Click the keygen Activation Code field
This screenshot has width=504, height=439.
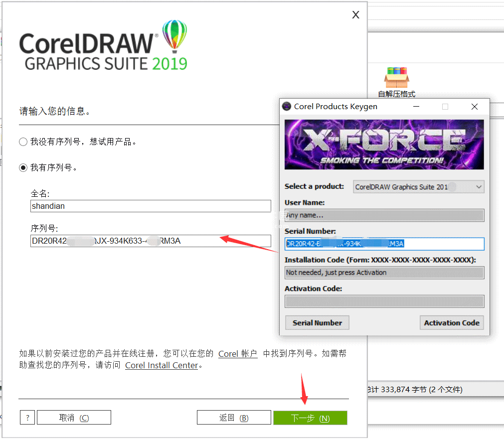click(384, 301)
